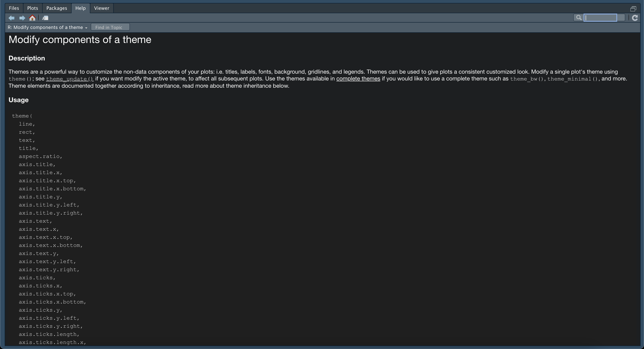Click the axis.ticks.y, argument
The width and height of the screenshot is (644, 349).
click(x=40, y=310)
